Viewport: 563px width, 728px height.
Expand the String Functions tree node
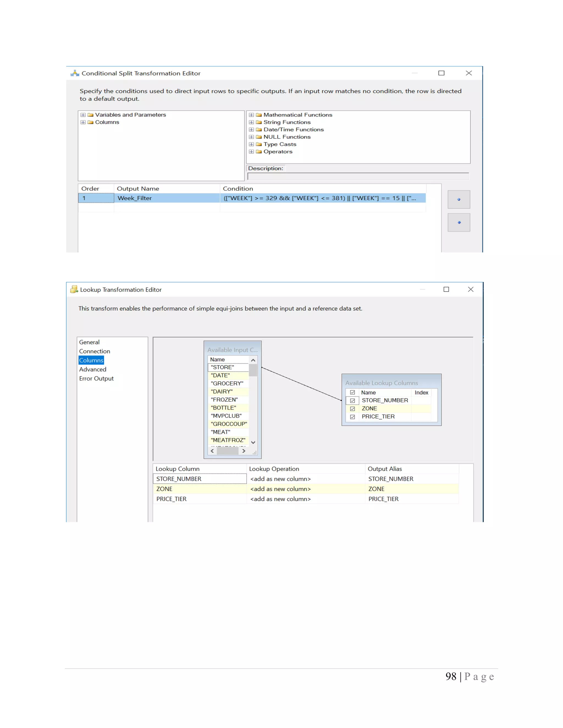click(x=252, y=122)
